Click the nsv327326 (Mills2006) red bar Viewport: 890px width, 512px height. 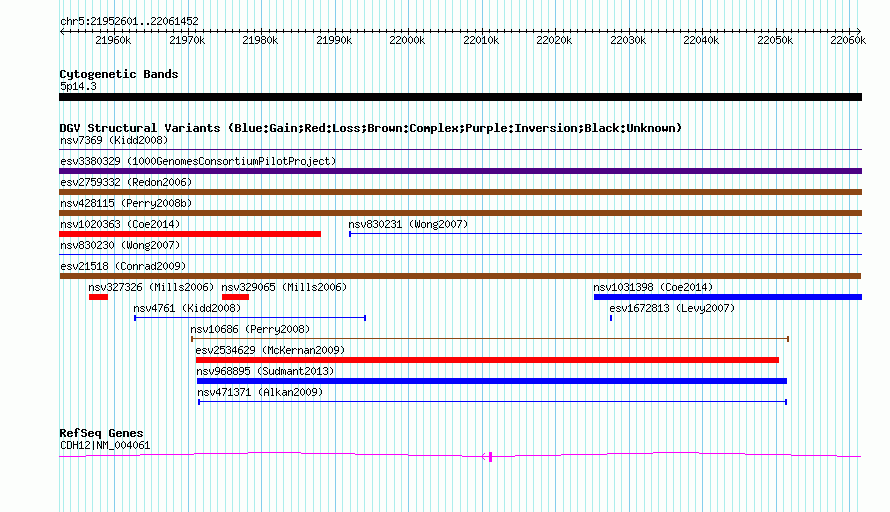(98, 297)
